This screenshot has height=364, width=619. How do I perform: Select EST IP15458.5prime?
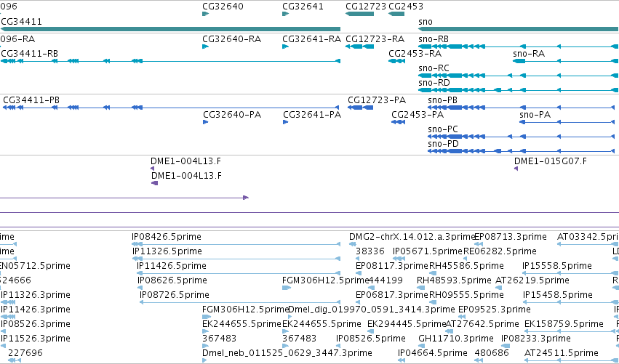558,295
